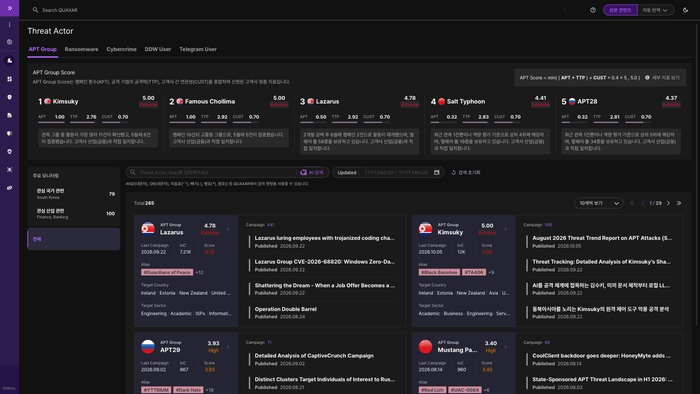Viewport: 700px width, 394px height.
Task: Click the #Black Banshee alias tag
Action: pyautogui.click(x=439, y=272)
